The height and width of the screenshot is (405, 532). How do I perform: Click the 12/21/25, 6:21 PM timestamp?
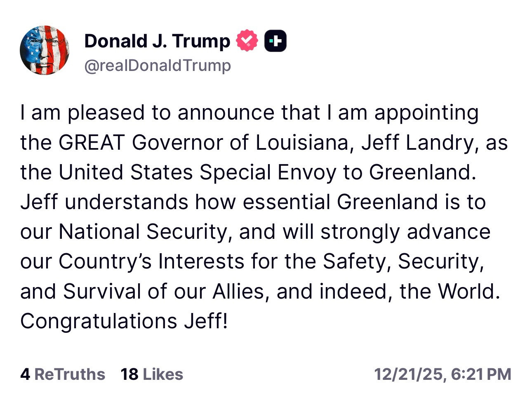(x=443, y=374)
